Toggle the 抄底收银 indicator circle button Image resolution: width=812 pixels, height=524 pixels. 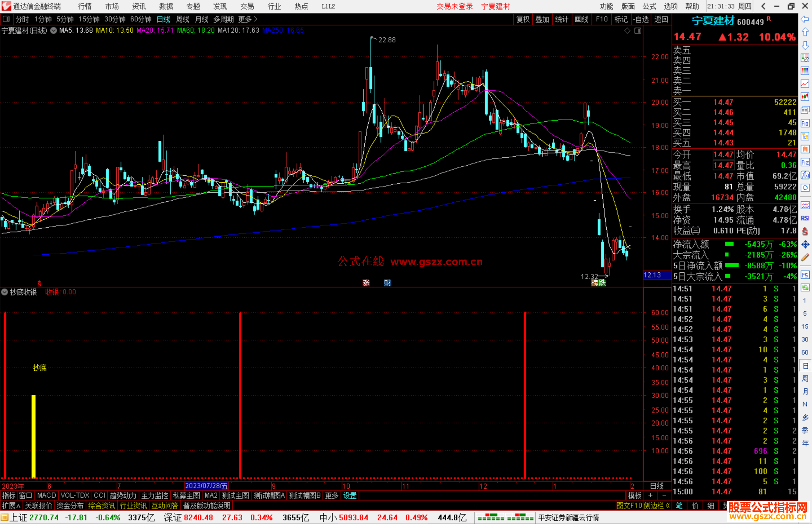click(x=5, y=292)
